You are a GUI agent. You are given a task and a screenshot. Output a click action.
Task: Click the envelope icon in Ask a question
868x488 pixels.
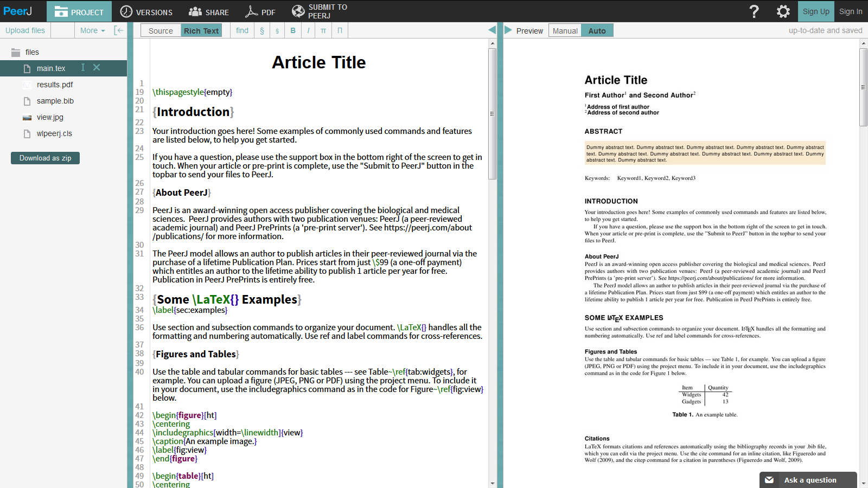click(x=769, y=480)
